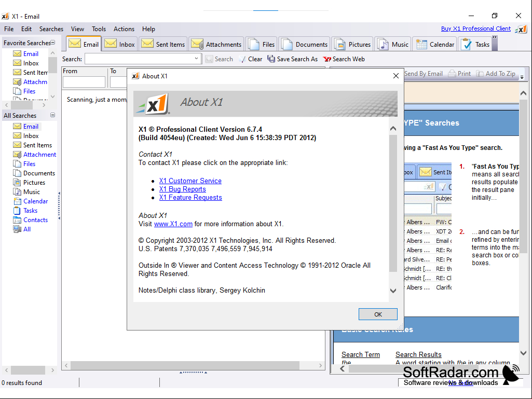532x399 pixels.
Task: Click the 'Scanning, just a mom' message text
Action: click(x=97, y=100)
